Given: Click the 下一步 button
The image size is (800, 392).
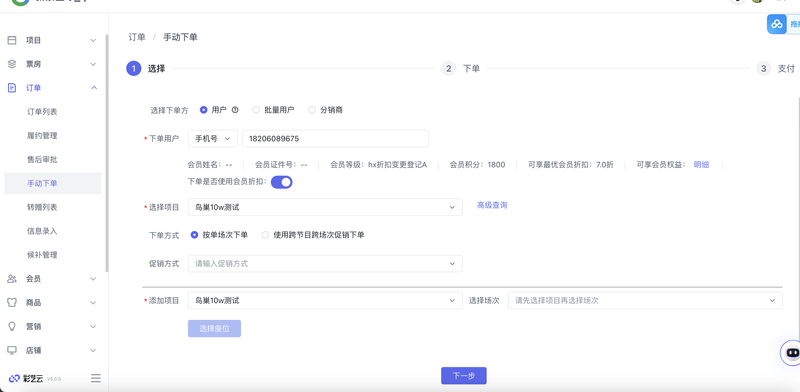Looking at the screenshot, I should click(x=464, y=376).
